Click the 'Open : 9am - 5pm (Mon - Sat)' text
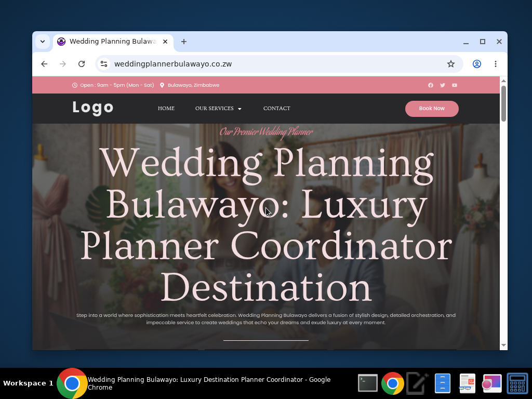 point(117,85)
